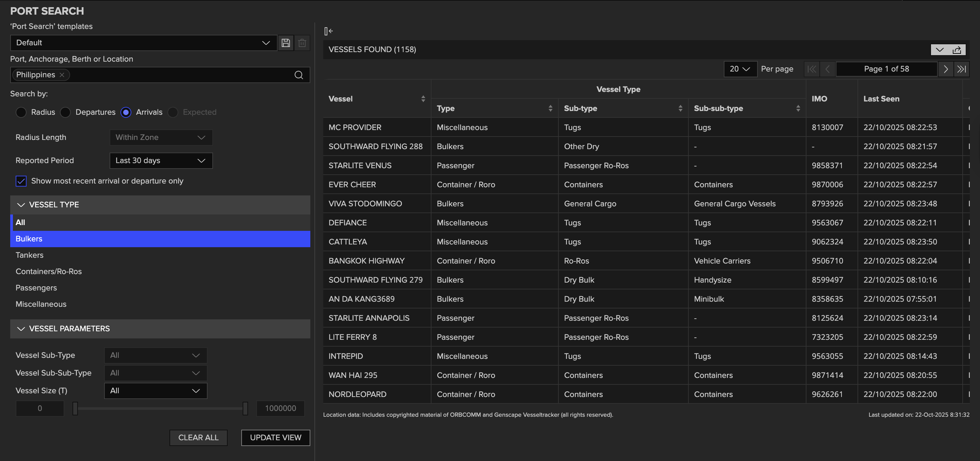Screen dimensions: 980x461
Task: Uncheck show most recent arrival only
Action: pyautogui.click(x=21, y=181)
